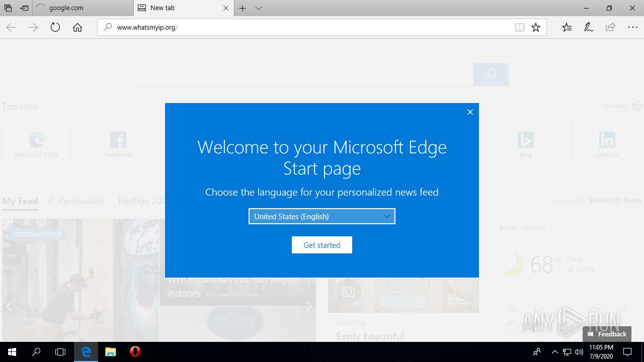
Task: Click the Feedback button
Action: [607, 334]
